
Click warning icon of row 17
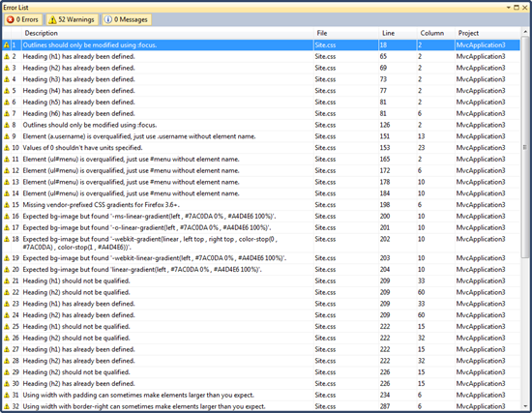point(7,227)
